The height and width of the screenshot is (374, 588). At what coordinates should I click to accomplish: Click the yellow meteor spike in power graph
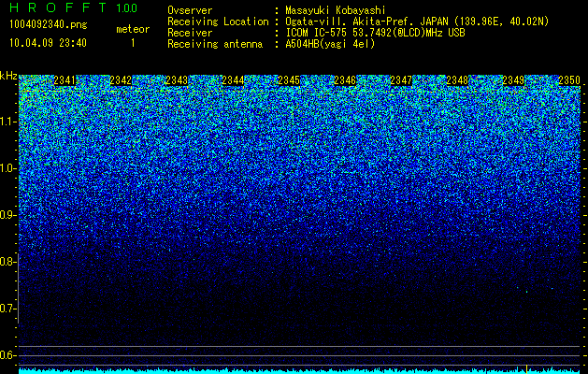526,369
